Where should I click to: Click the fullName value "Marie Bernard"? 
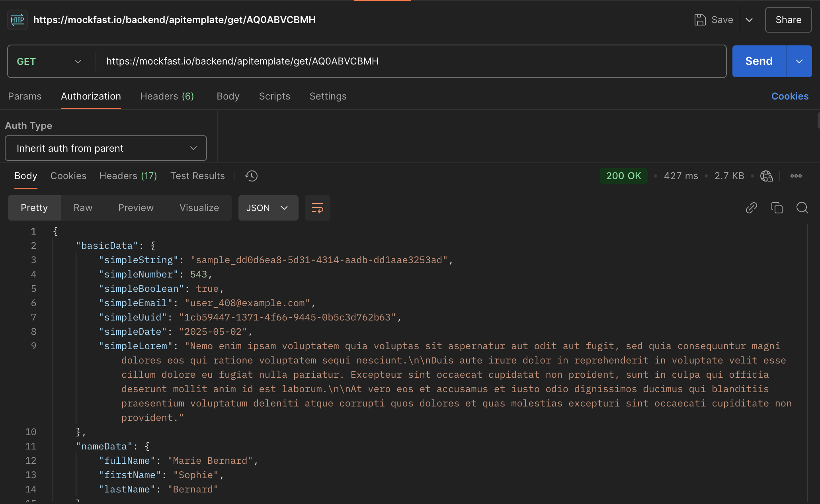tap(210, 461)
